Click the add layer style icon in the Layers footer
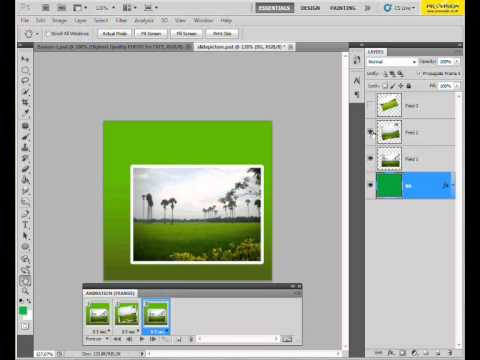 (x=390, y=352)
